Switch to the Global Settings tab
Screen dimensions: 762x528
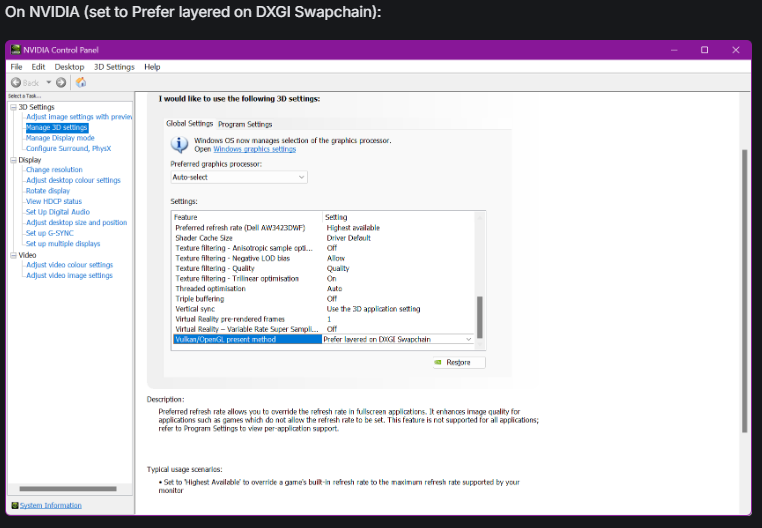click(190, 123)
